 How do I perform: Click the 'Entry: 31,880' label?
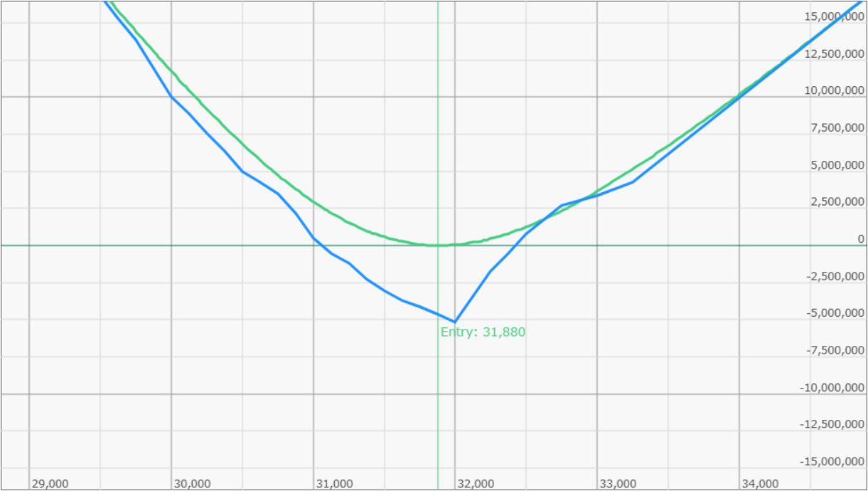483,332
